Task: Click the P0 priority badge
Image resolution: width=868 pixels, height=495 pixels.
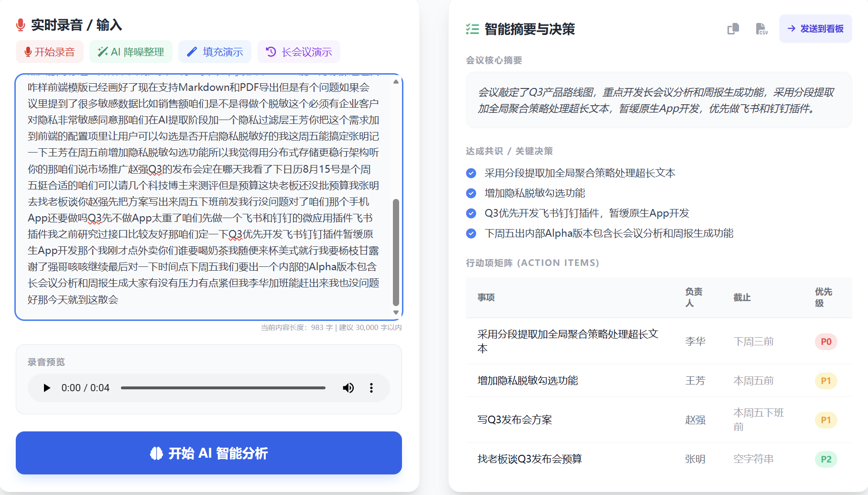Action: click(825, 341)
